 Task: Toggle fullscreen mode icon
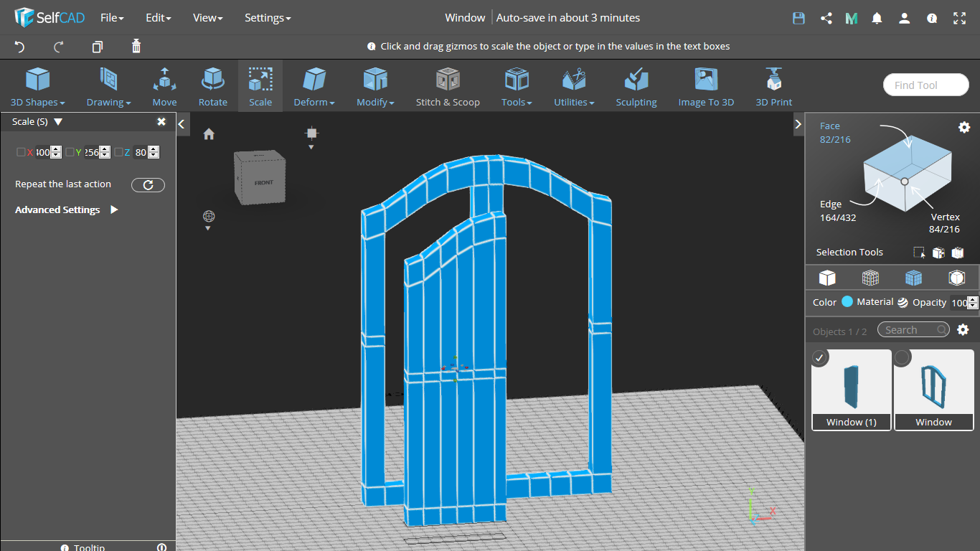pyautogui.click(x=959, y=19)
